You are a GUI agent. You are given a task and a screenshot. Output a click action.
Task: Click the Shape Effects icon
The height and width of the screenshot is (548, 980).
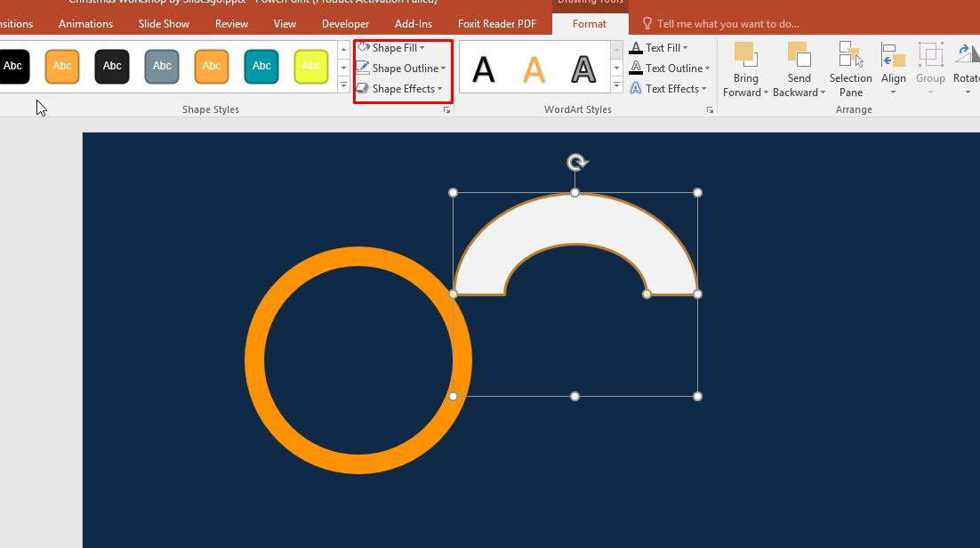(x=363, y=88)
